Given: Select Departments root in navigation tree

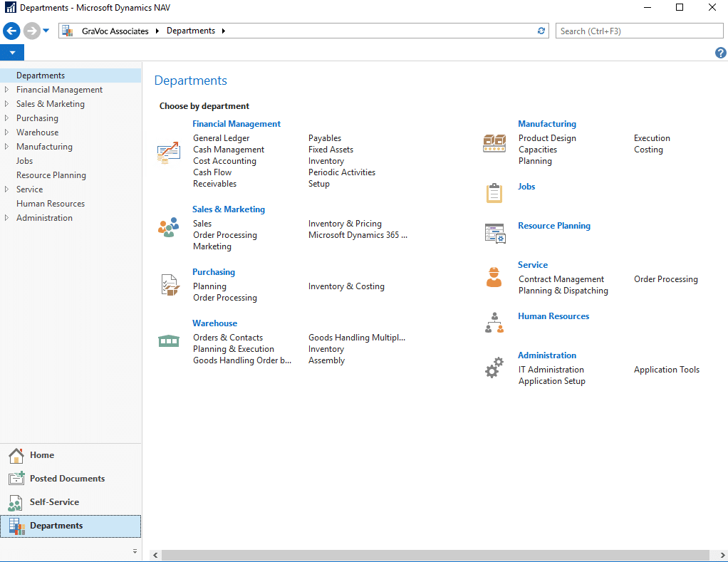Looking at the screenshot, I should (71, 76).
